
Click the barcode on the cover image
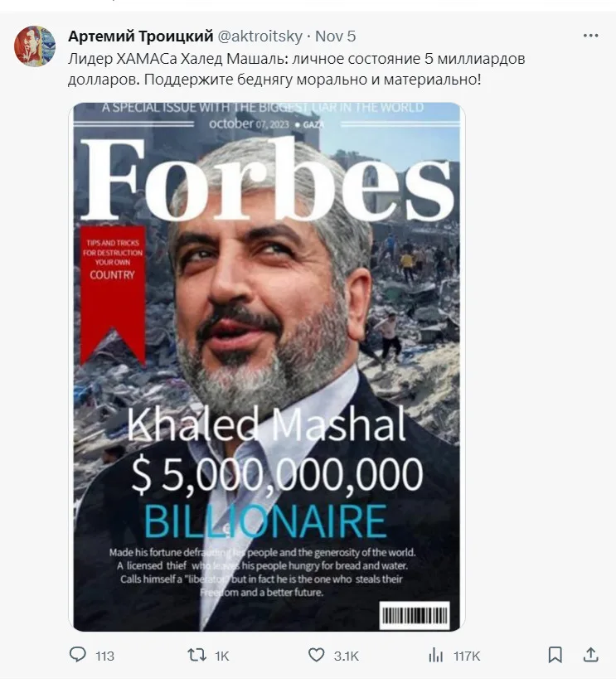click(415, 616)
